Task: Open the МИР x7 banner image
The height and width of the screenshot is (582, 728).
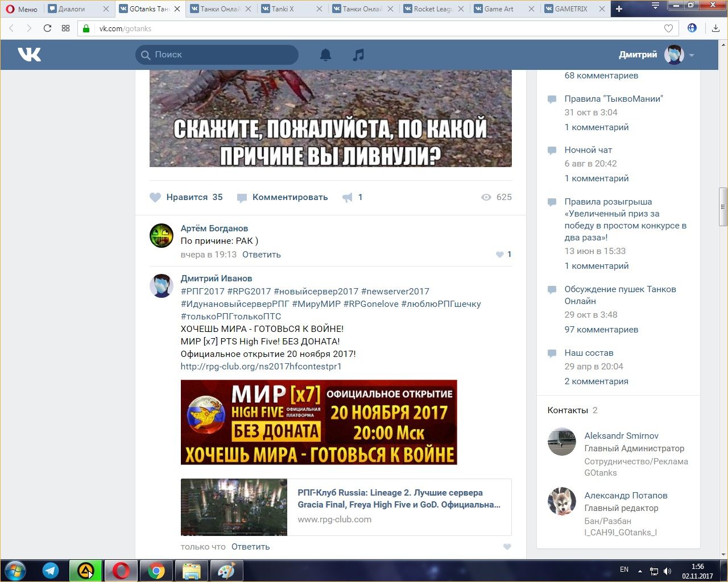Action: [318, 422]
